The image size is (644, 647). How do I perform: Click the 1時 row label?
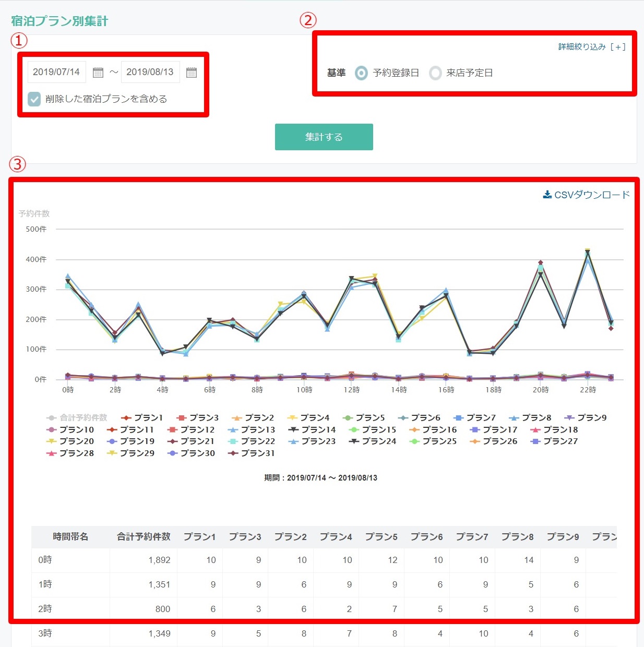(x=45, y=584)
